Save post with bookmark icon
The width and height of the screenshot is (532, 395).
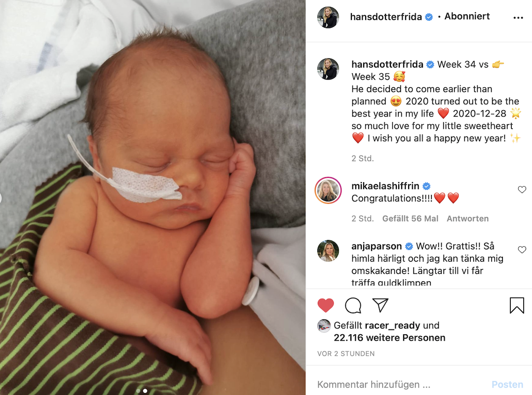(517, 306)
